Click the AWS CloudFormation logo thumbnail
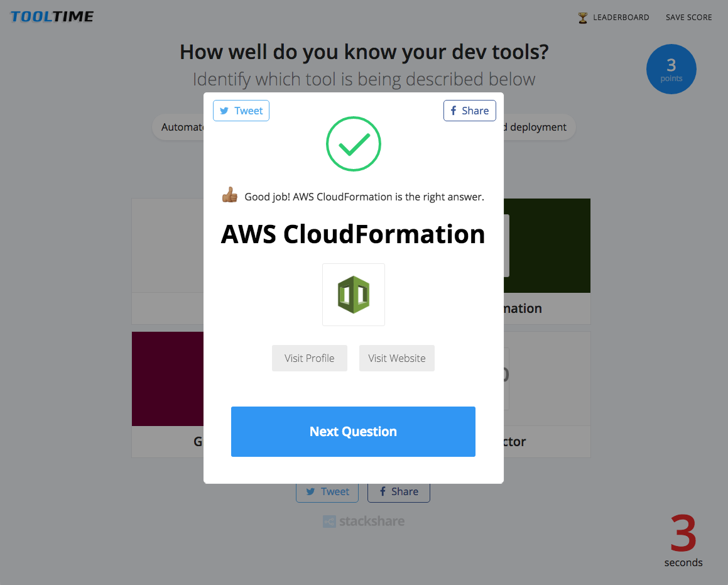This screenshot has height=585, width=728. 353,295
